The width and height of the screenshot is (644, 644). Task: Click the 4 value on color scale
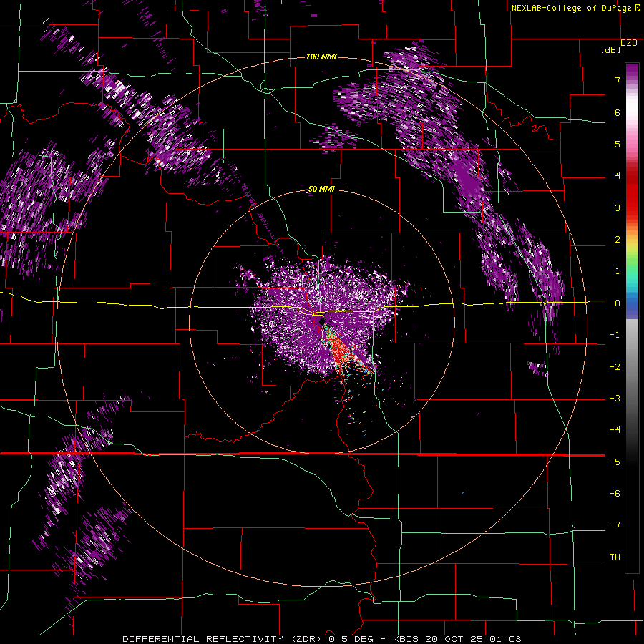pyautogui.click(x=618, y=176)
